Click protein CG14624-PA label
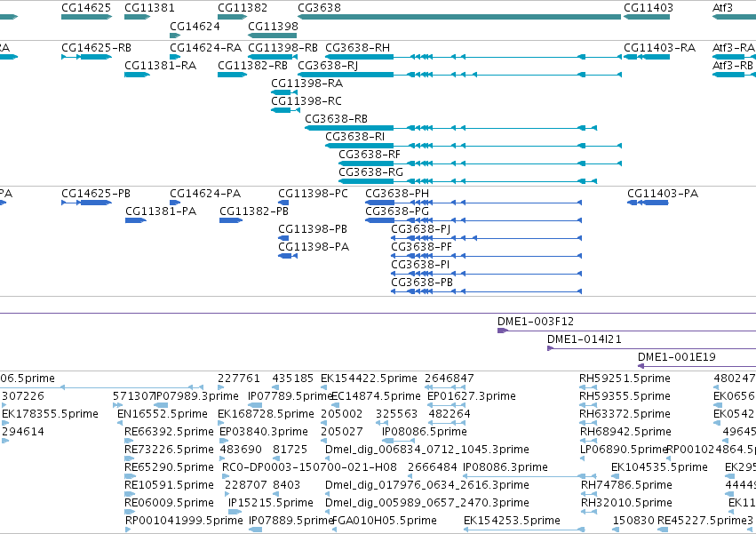The image size is (756, 534). click(x=205, y=194)
